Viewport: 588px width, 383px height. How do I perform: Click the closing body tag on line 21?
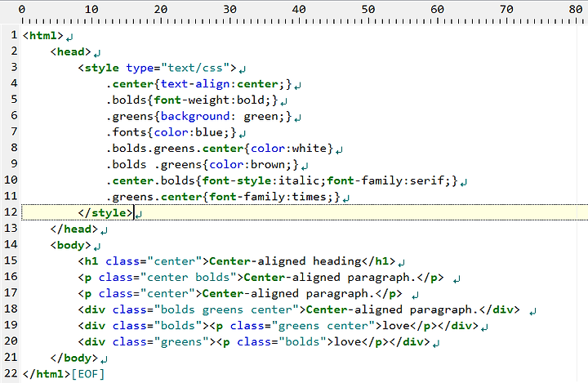(x=73, y=359)
